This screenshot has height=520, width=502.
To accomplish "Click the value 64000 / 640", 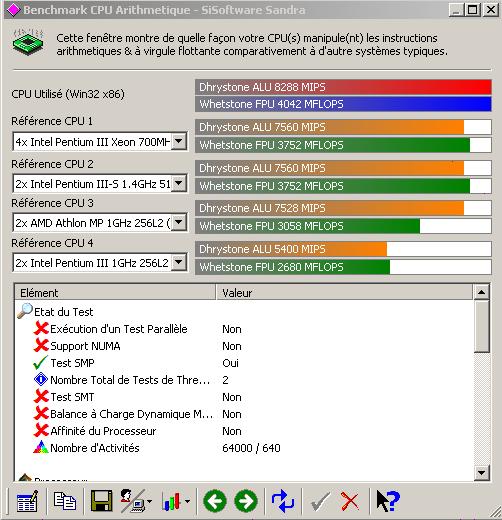I will [x=251, y=448].
